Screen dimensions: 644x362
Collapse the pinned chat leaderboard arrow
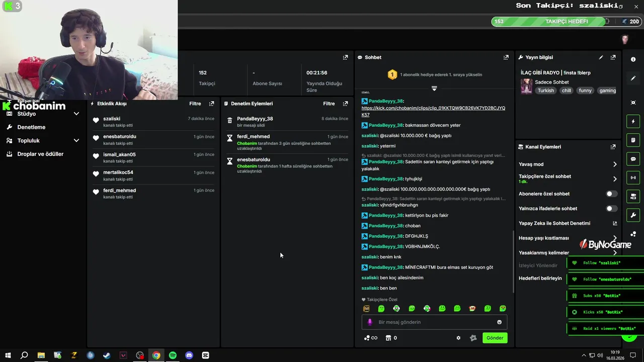coord(434,88)
